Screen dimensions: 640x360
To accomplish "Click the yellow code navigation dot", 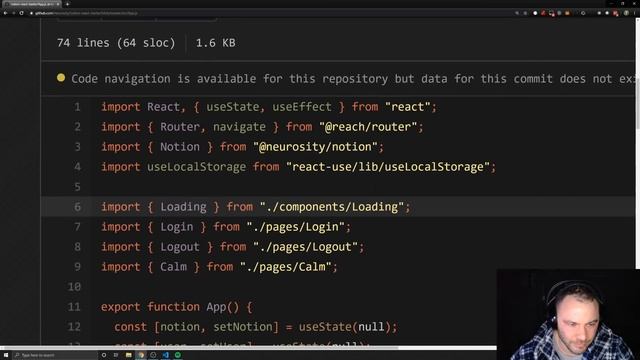I will click(61, 78).
